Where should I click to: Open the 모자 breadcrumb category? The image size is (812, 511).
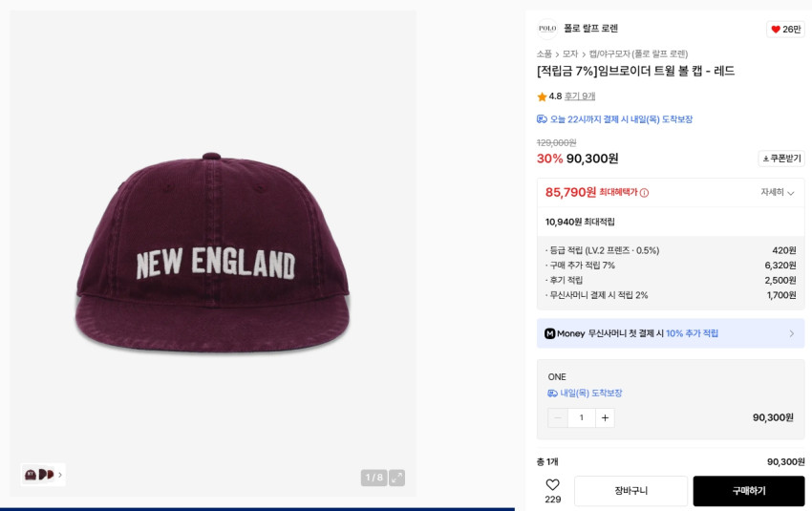pyautogui.click(x=570, y=54)
